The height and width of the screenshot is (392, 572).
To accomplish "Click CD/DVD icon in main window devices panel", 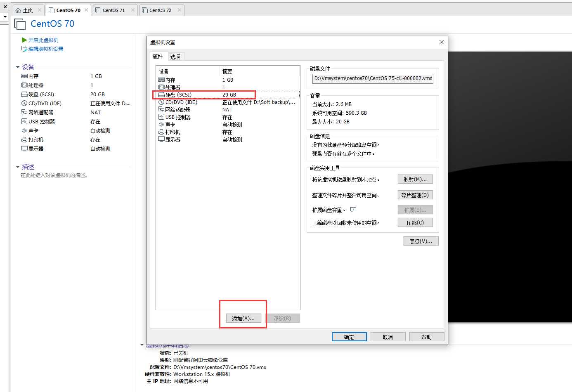I will click(x=24, y=103).
